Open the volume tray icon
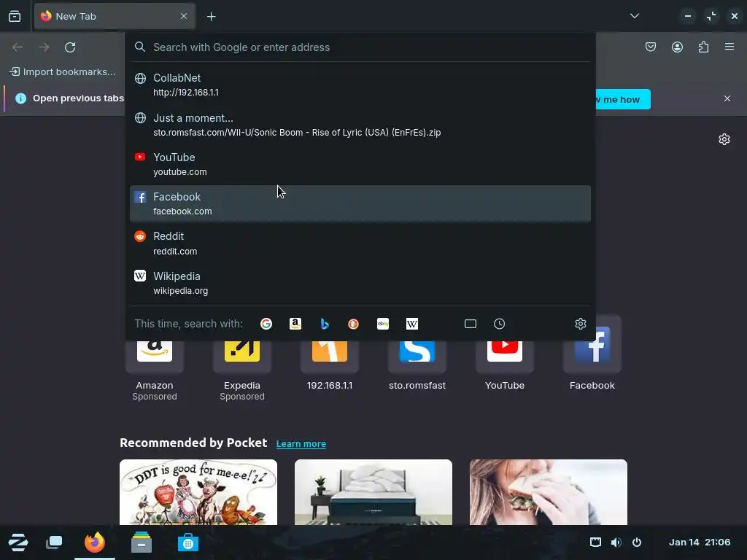The image size is (747, 560). pos(616,542)
